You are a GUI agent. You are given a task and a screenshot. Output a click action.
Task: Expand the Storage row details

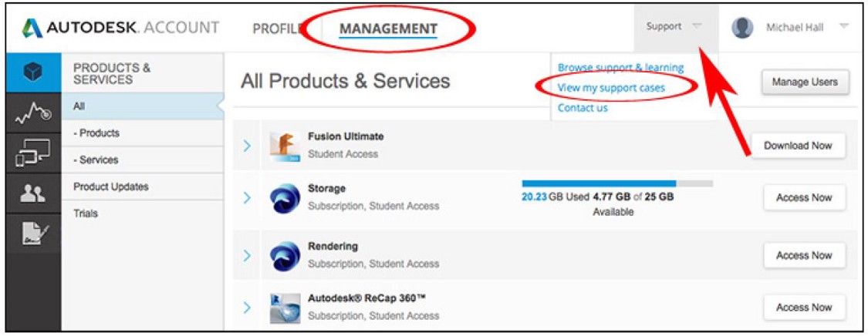tap(247, 198)
